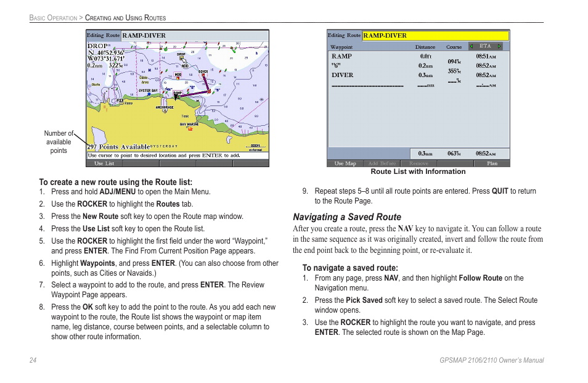Click the 08:51 AM ETA for RAMP

pyautogui.click(x=486, y=56)
